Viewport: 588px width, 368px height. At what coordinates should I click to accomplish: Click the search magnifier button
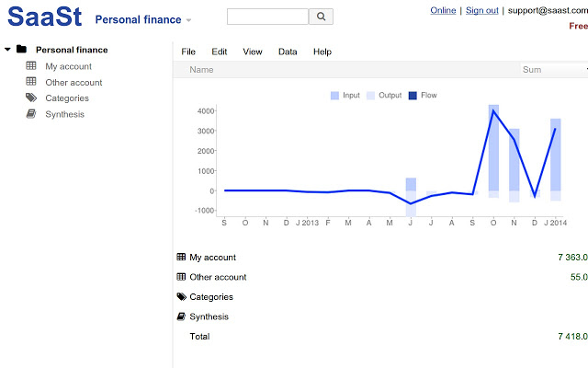321,17
